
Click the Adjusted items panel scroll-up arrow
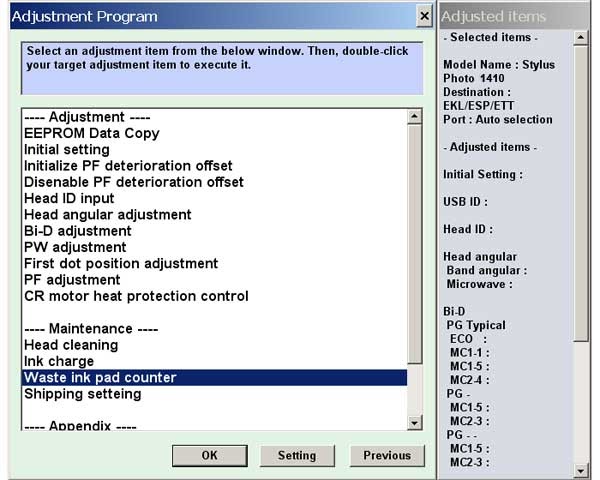[x=581, y=38]
